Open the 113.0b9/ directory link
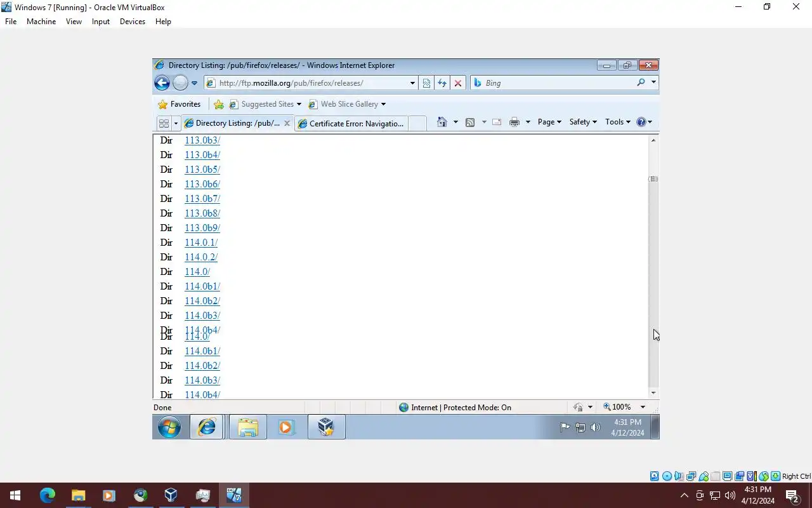Viewport: 812px width, 508px height. [202, 228]
